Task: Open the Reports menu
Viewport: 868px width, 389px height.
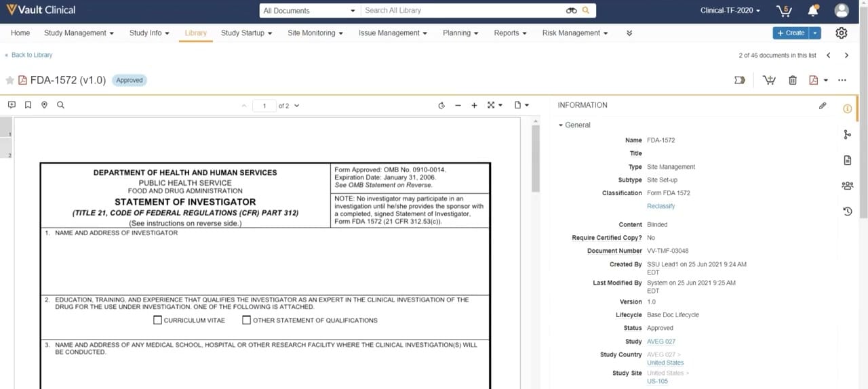Action: click(x=511, y=33)
